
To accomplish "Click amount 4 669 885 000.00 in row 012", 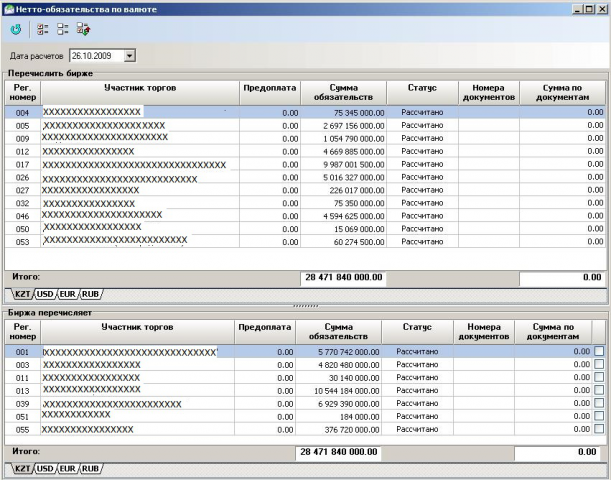I will 353,152.
